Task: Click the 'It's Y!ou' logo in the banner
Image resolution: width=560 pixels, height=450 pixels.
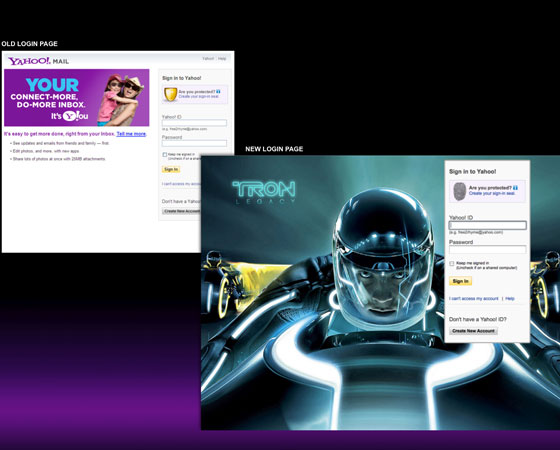Action: (x=69, y=116)
